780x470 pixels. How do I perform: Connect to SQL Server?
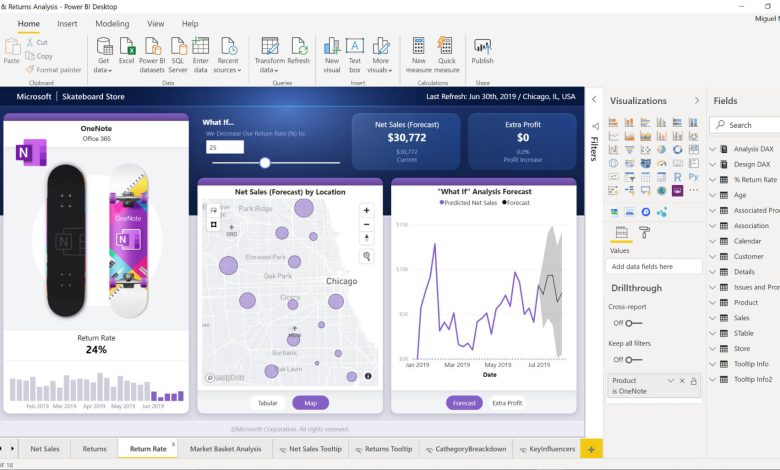point(178,55)
